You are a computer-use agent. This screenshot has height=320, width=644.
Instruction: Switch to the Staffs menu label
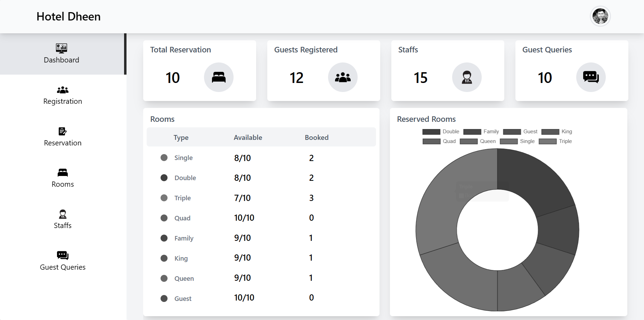coord(63,226)
